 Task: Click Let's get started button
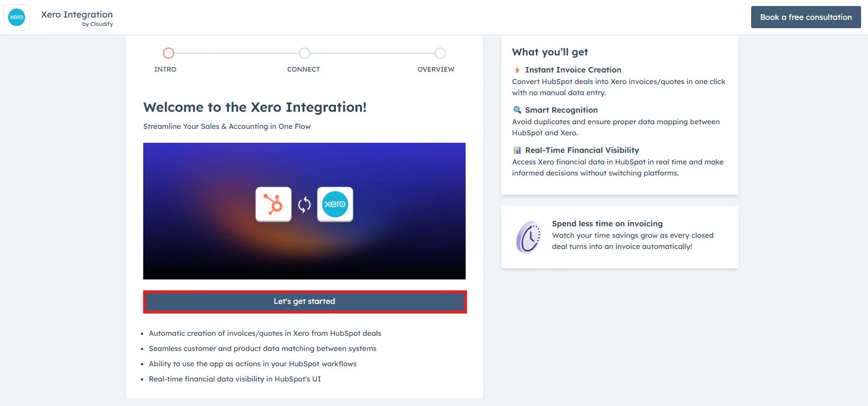[x=304, y=302]
